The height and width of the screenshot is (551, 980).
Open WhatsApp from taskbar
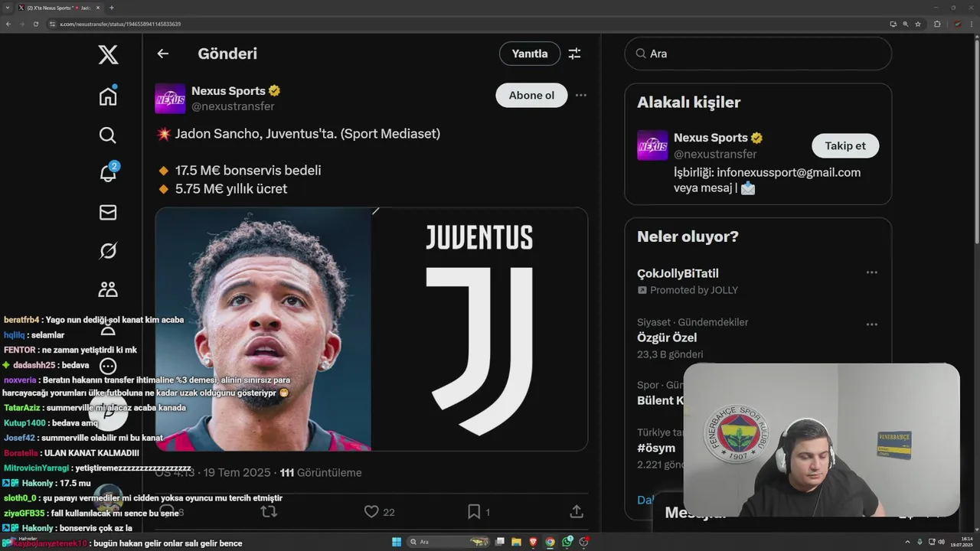(567, 542)
